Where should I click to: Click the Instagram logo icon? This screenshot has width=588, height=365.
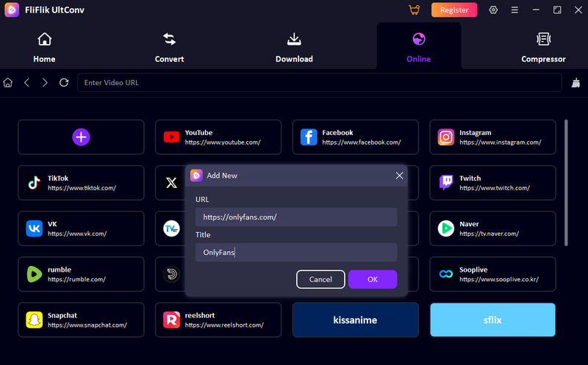(446, 137)
